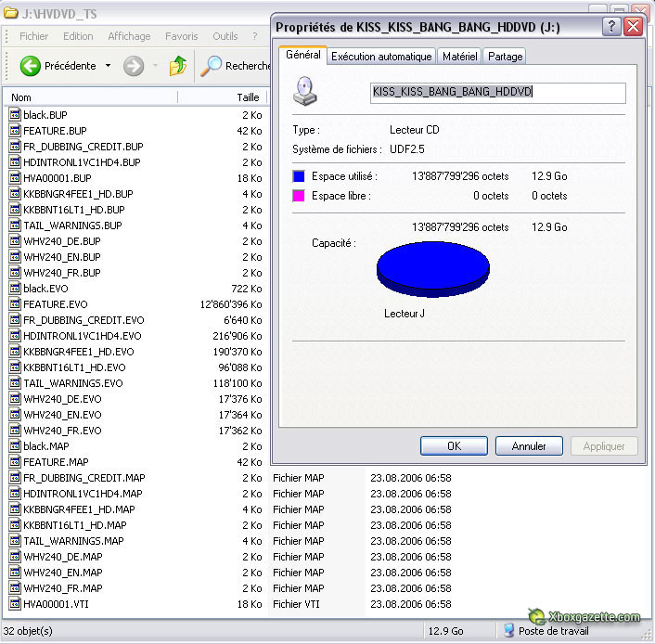Open the Précédente history dropdown arrow
The width and height of the screenshot is (655, 644).
click(x=108, y=66)
